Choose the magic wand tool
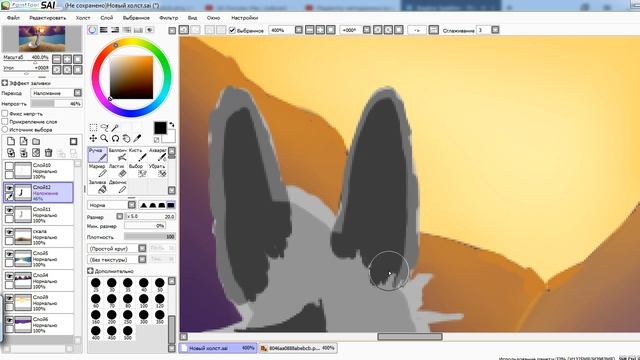 point(115,127)
